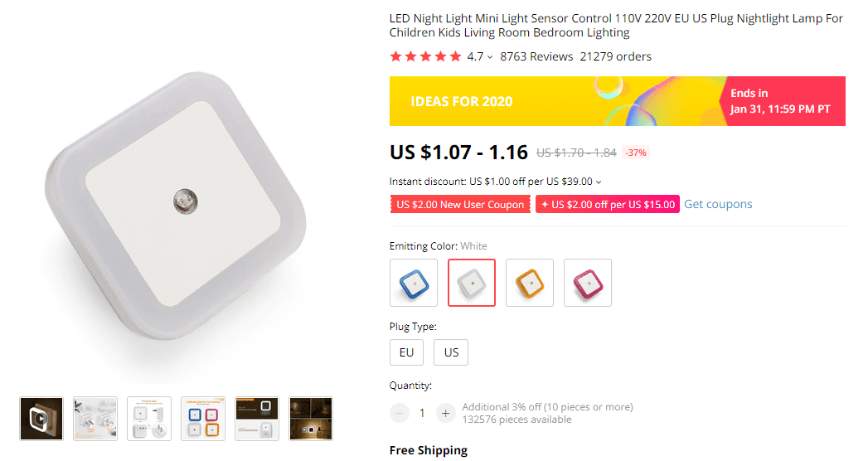View second thumbnail showing plug views

point(95,419)
